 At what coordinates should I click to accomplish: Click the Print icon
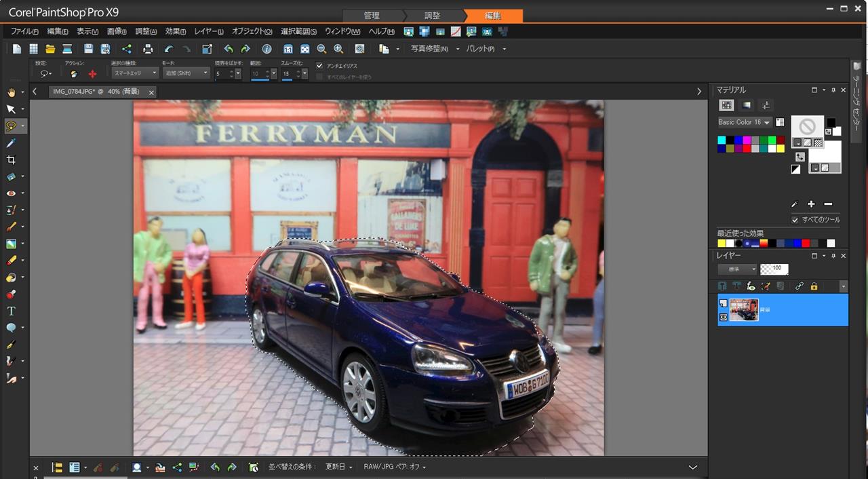[148, 49]
